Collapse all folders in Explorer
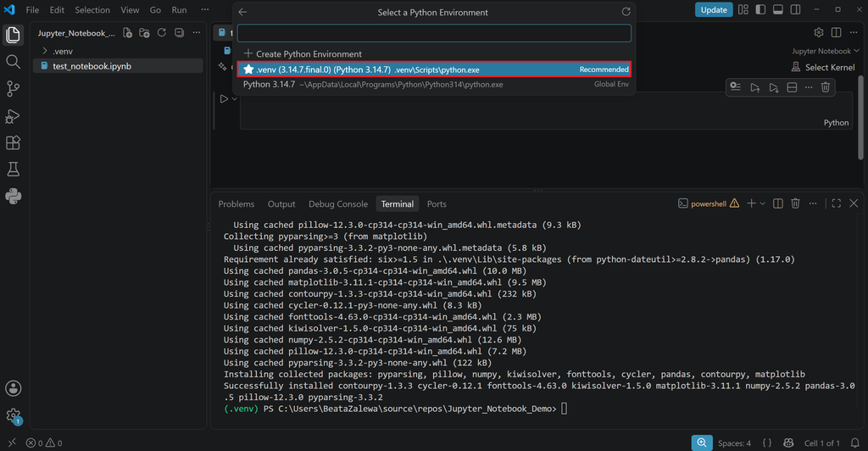The height and width of the screenshot is (451, 868). pyautogui.click(x=179, y=33)
